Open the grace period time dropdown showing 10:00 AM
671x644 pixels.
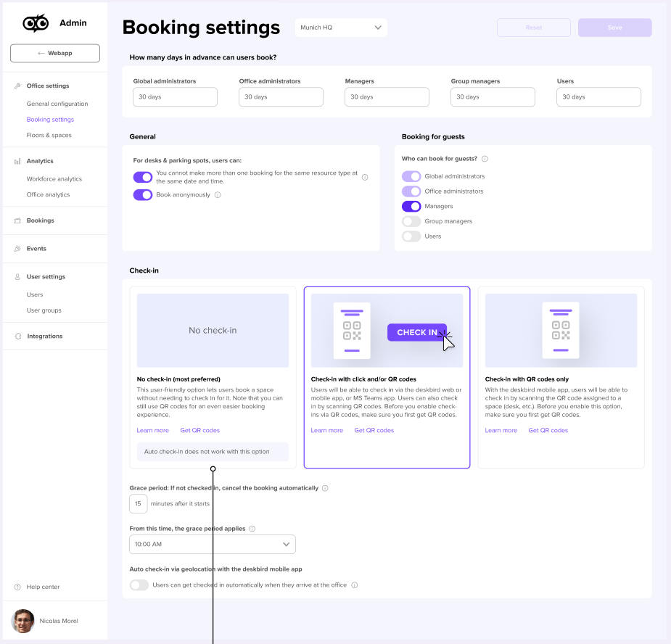[212, 544]
